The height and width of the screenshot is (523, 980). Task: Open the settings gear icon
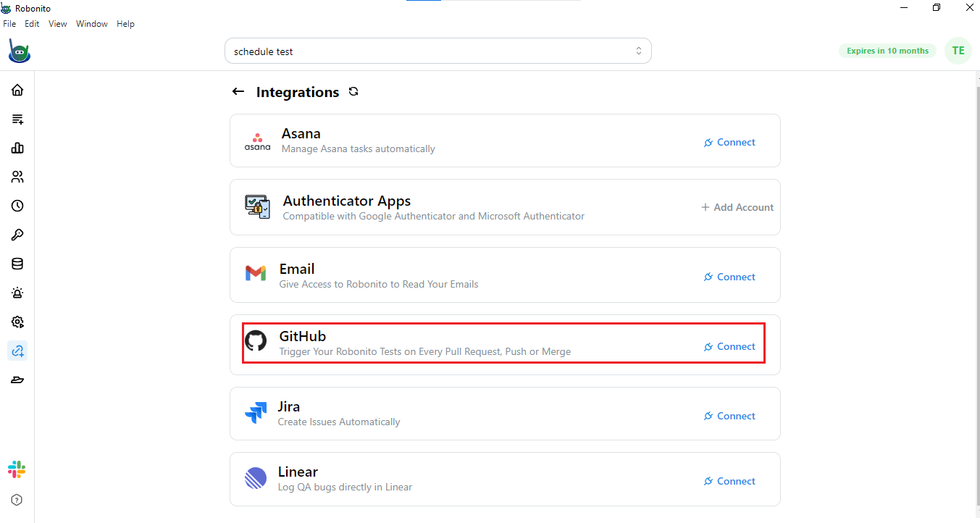[x=17, y=322]
